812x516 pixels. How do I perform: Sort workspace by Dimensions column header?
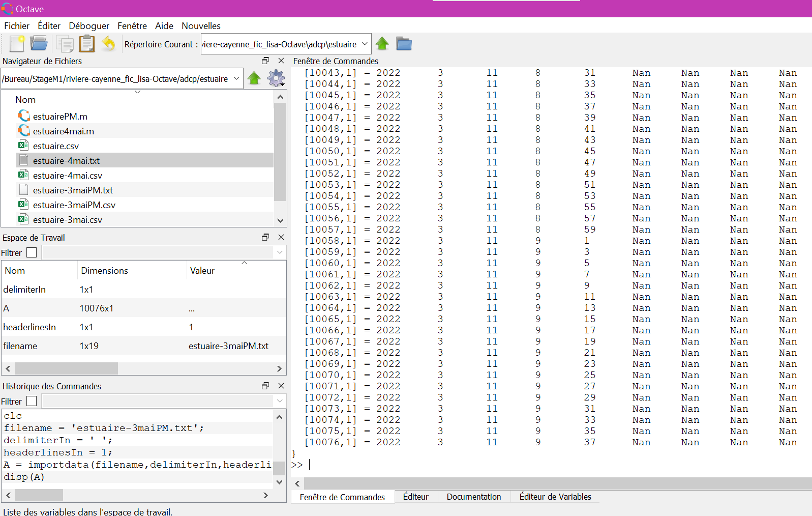(x=104, y=271)
